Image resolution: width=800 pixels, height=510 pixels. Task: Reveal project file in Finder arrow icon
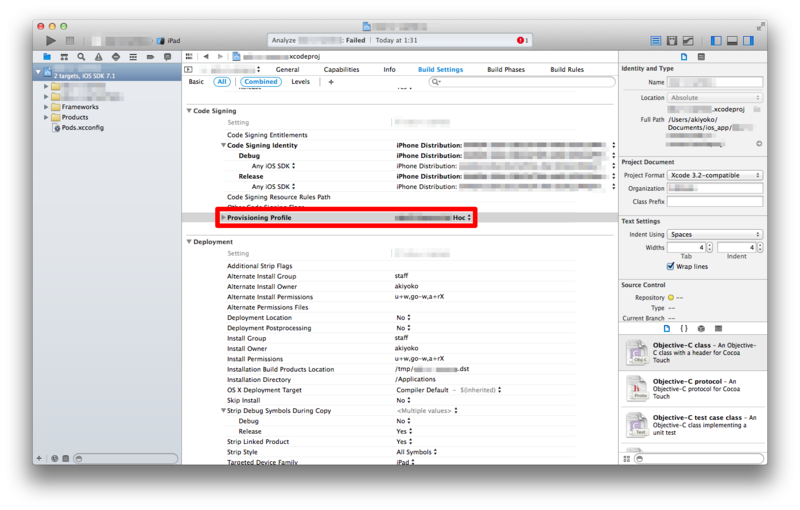(x=759, y=144)
